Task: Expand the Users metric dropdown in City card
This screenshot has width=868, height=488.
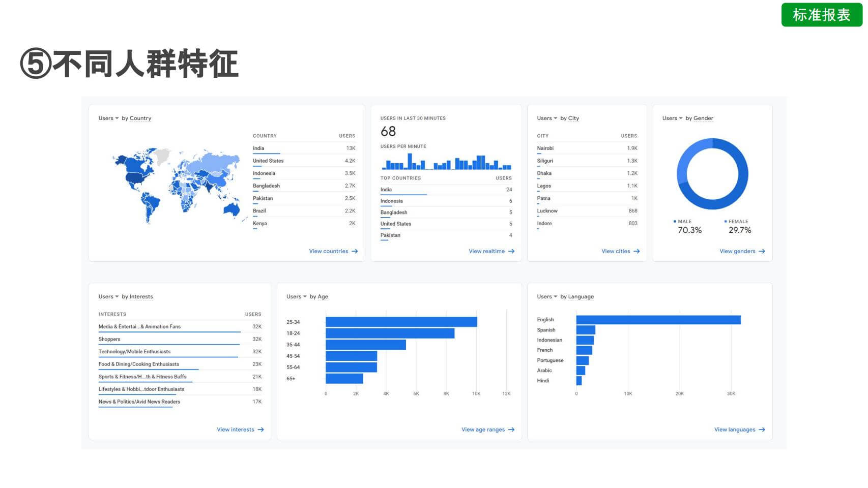Action: [x=547, y=118]
